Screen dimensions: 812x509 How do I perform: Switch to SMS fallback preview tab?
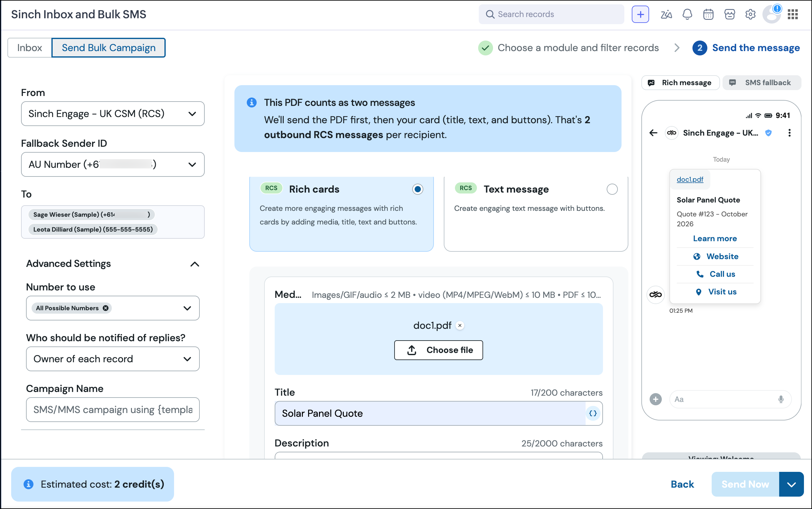[762, 82]
